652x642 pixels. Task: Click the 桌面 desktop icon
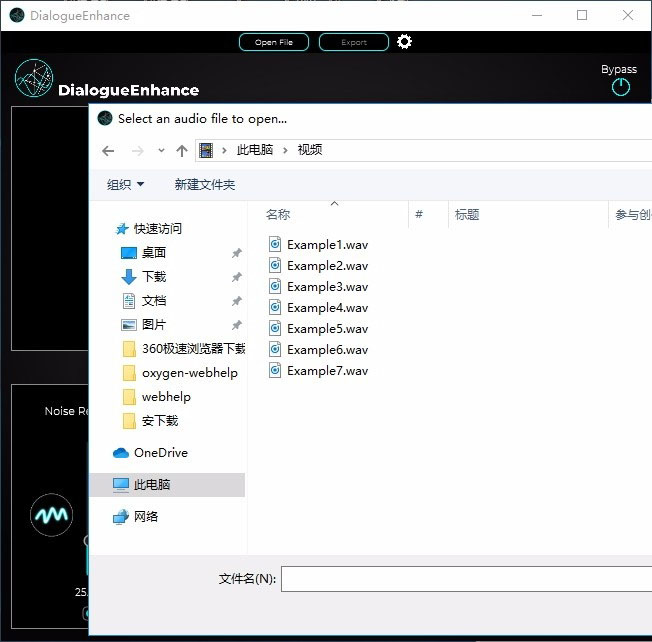(128, 253)
